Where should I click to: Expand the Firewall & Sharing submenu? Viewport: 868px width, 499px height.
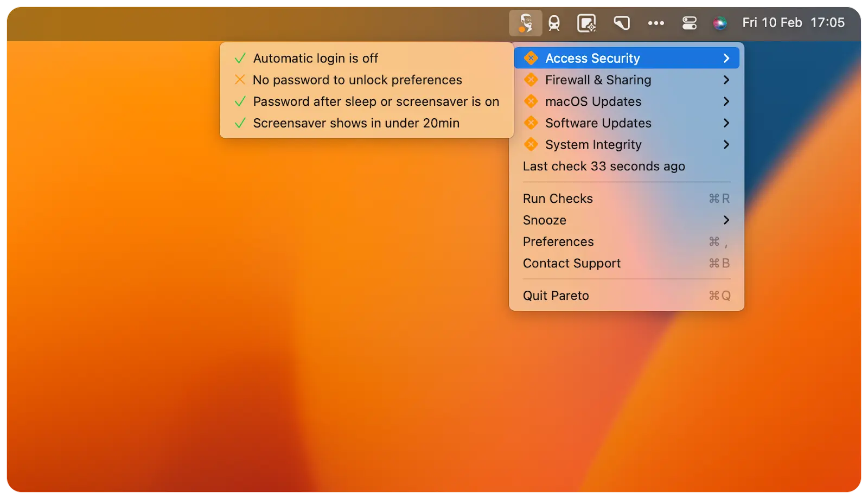tap(727, 80)
